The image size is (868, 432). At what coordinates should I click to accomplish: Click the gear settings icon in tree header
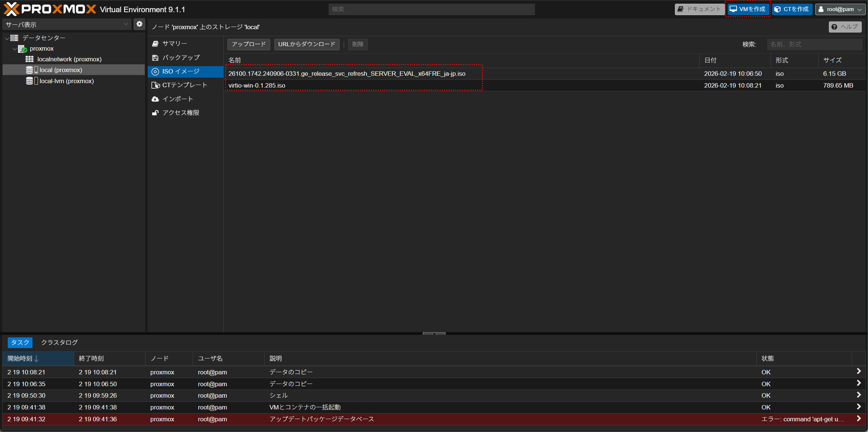(139, 24)
